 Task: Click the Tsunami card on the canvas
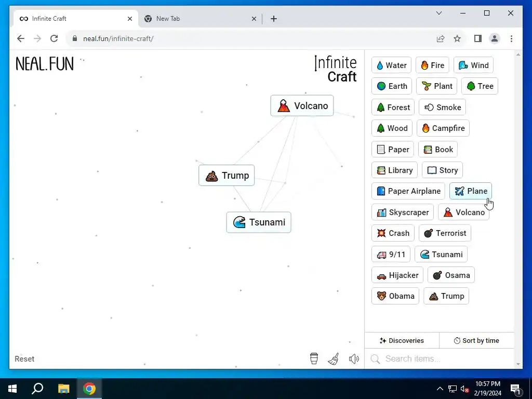(259, 222)
